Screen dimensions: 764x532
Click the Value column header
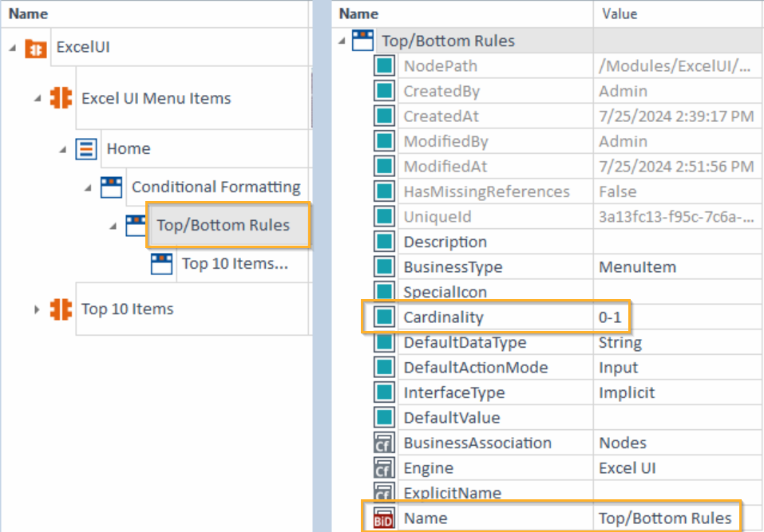click(x=619, y=14)
